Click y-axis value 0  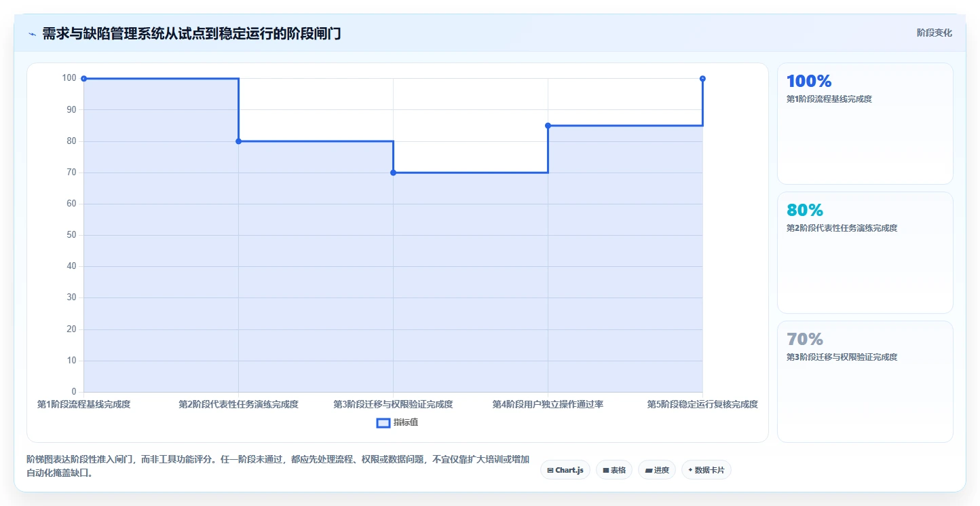[74, 392]
